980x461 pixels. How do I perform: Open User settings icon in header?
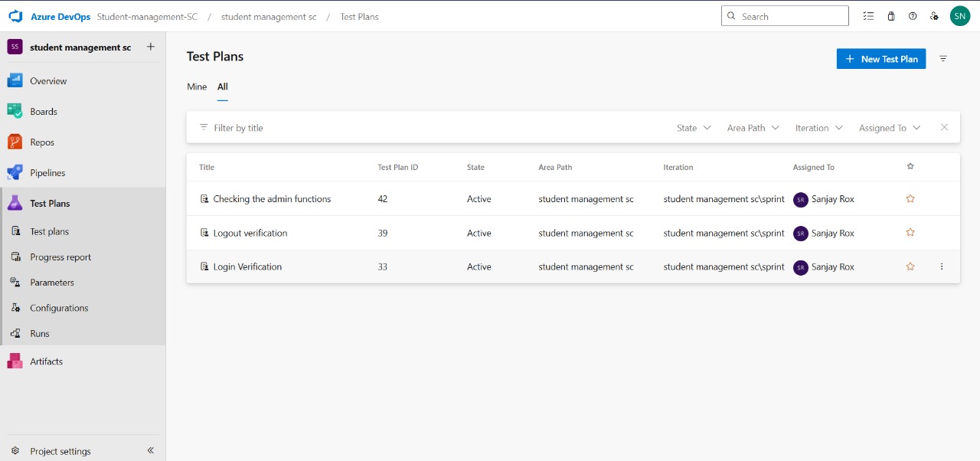tap(934, 16)
